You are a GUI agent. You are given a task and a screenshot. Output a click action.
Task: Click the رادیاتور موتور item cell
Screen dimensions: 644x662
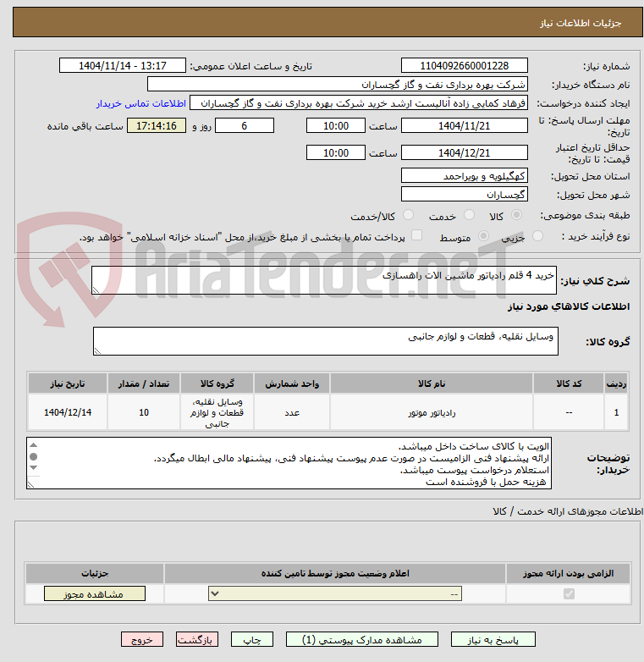[x=432, y=412]
